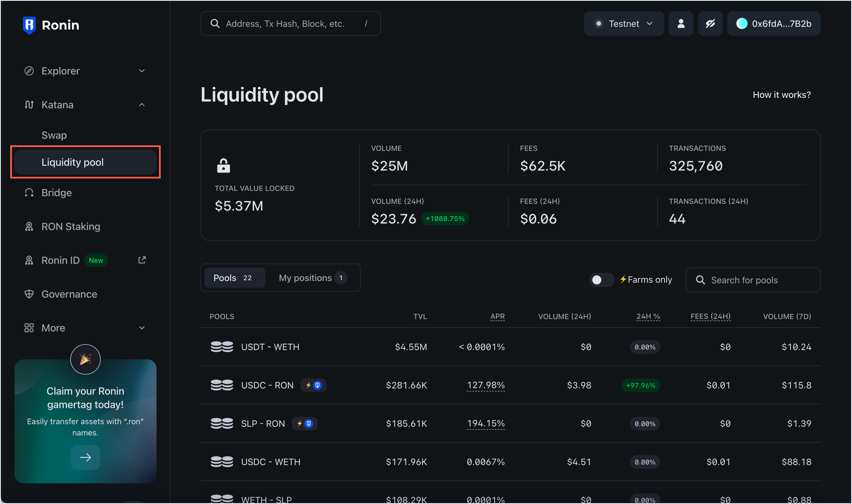Click the arrow button on gamertag card
The image size is (852, 504).
[x=85, y=457]
